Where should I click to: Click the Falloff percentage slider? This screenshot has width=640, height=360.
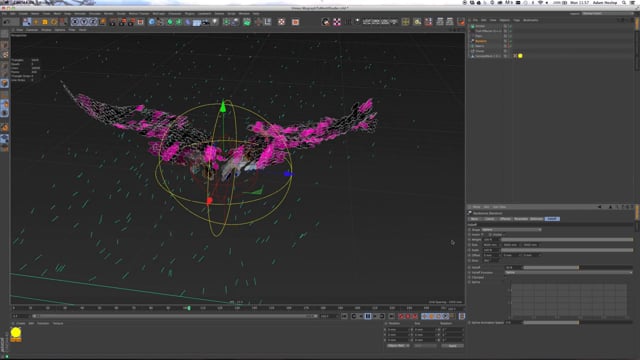coord(578,268)
